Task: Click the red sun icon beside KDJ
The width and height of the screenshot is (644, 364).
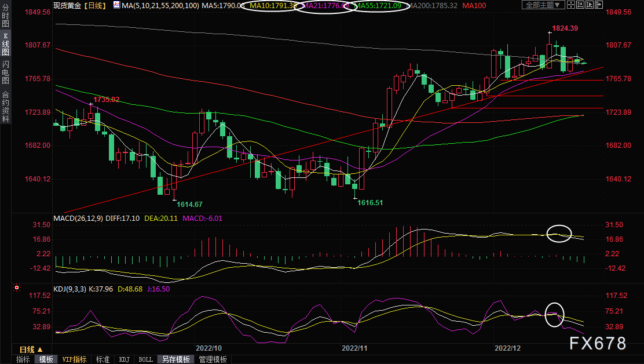Action: (x=17, y=287)
